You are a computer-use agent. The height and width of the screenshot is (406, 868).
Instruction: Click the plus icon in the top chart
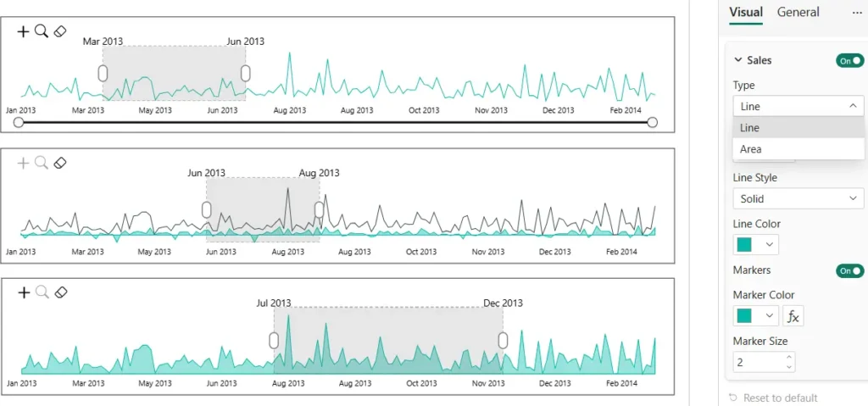click(23, 31)
